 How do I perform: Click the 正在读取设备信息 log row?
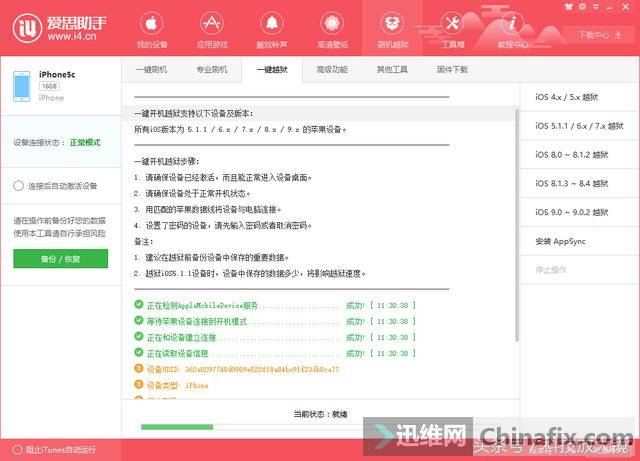pos(275,353)
